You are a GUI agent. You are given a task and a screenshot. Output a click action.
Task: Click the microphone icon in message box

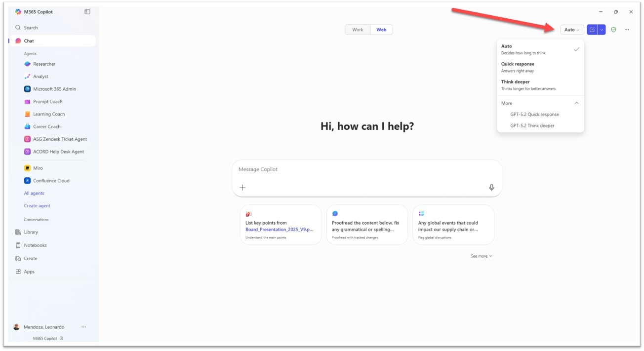point(491,188)
